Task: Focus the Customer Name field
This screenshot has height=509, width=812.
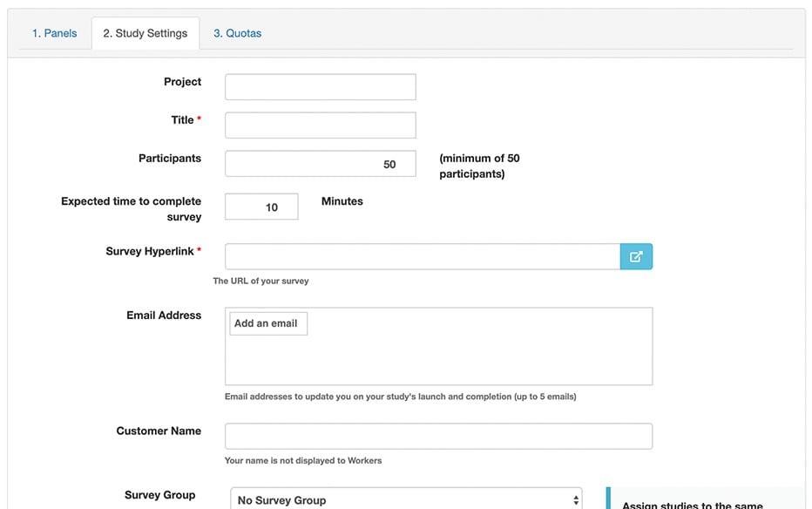Action: click(x=438, y=436)
